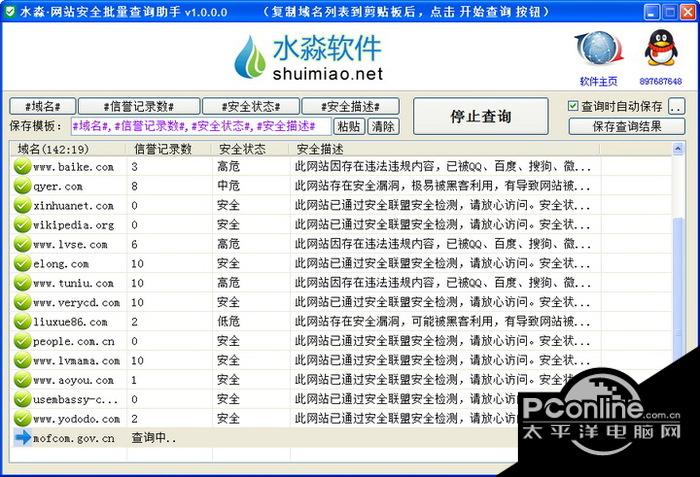Image resolution: width=700 pixels, height=477 pixels.
Task: Click into the 保存模板 input field
Action: pos(201,126)
